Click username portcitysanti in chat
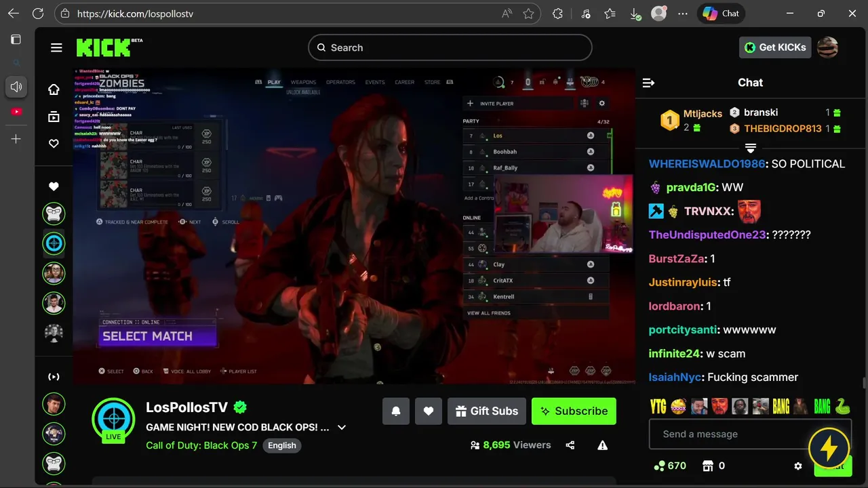868x488 pixels. (683, 330)
